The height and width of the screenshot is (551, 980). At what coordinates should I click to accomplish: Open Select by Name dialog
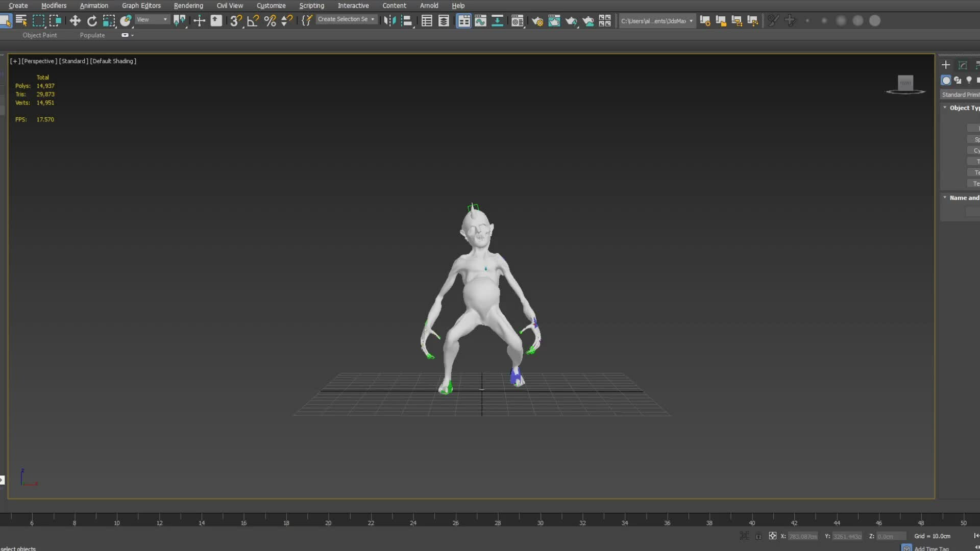tap(21, 20)
